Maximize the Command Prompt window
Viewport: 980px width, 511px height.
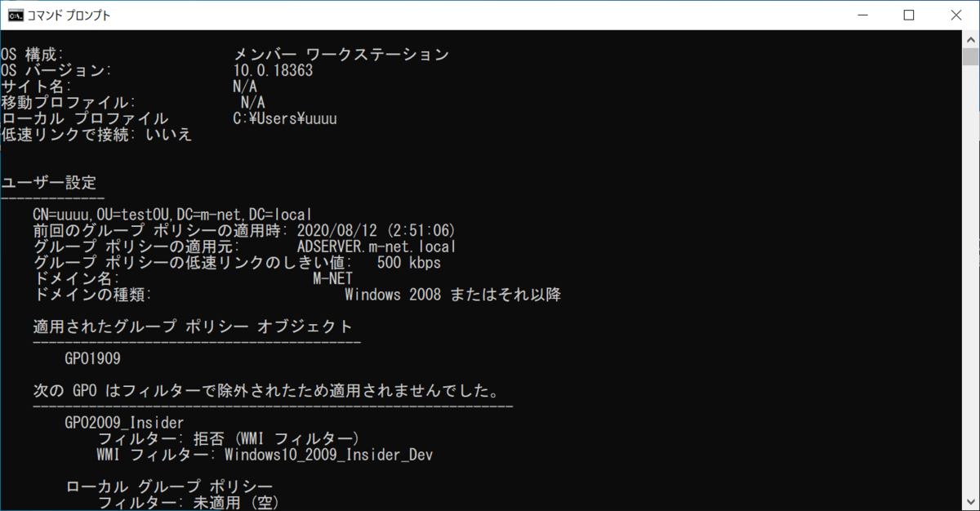909,15
